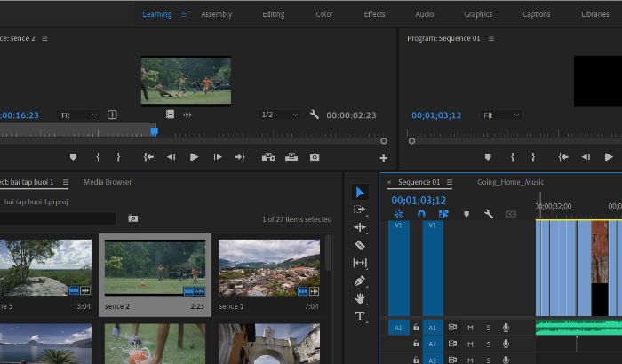Select the Selection tool arrow
The height and width of the screenshot is (364, 622).
click(360, 193)
